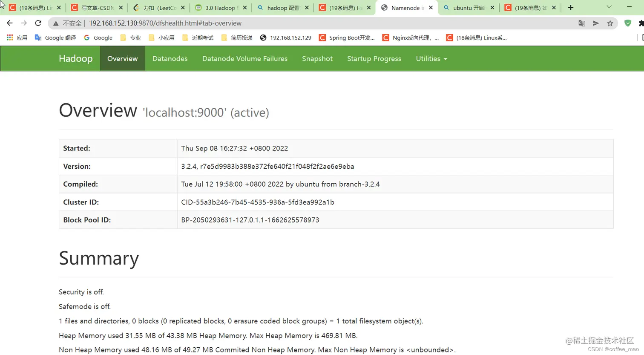Image resolution: width=644 pixels, height=355 pixels.
Task: Open the Google 翻译 bookmark
Action: click(x=55, y=38)
